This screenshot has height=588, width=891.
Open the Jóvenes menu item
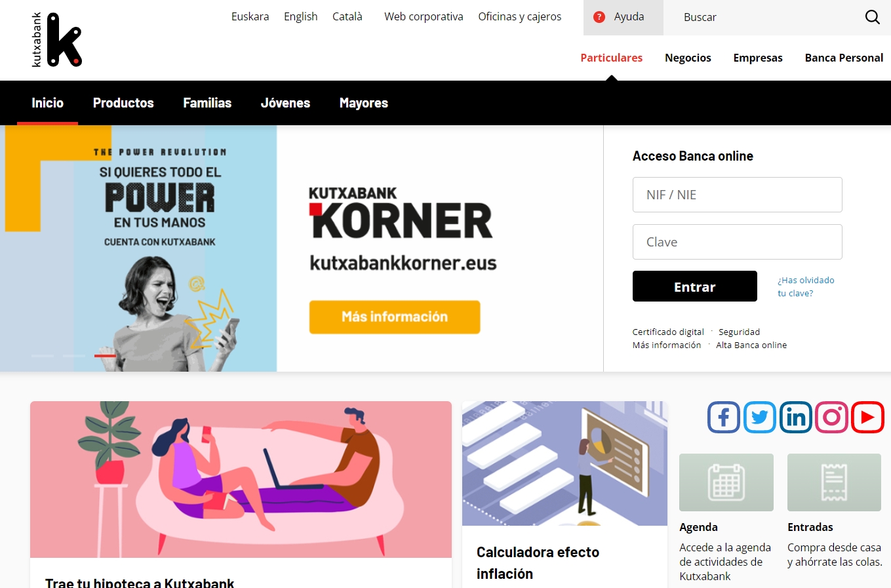[x=285, y=103]
